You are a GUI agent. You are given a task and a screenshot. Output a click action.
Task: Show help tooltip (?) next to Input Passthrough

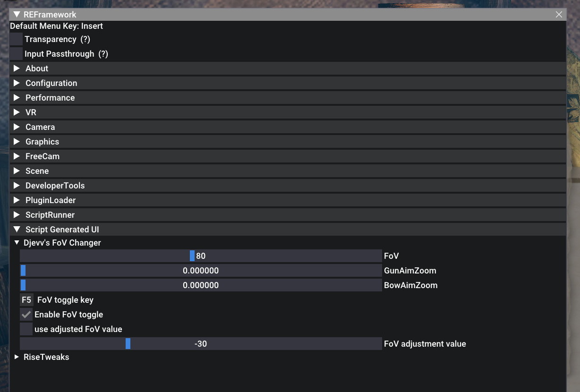(x=103, y=54)
